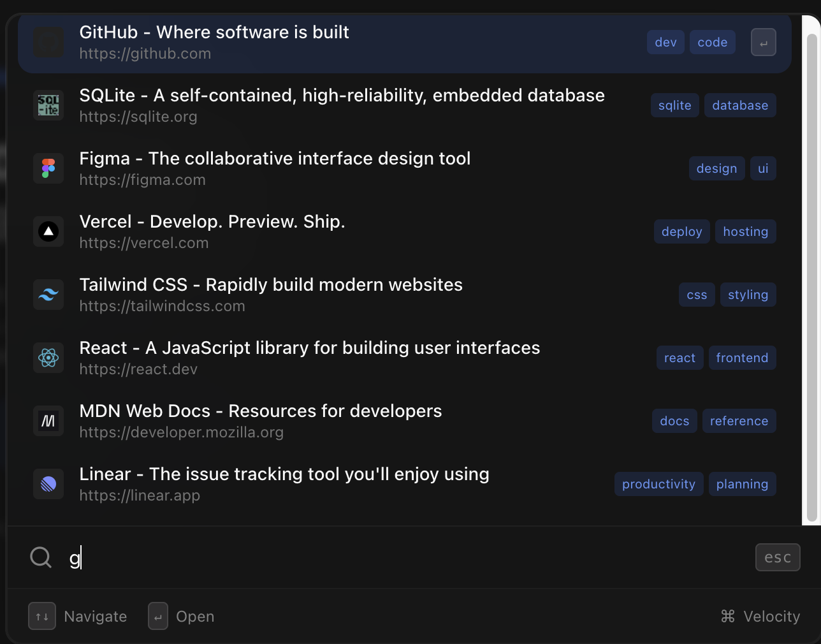821x644 pixels.
Task: Select the Linear app icon
Action: click(x=48, y=484)
